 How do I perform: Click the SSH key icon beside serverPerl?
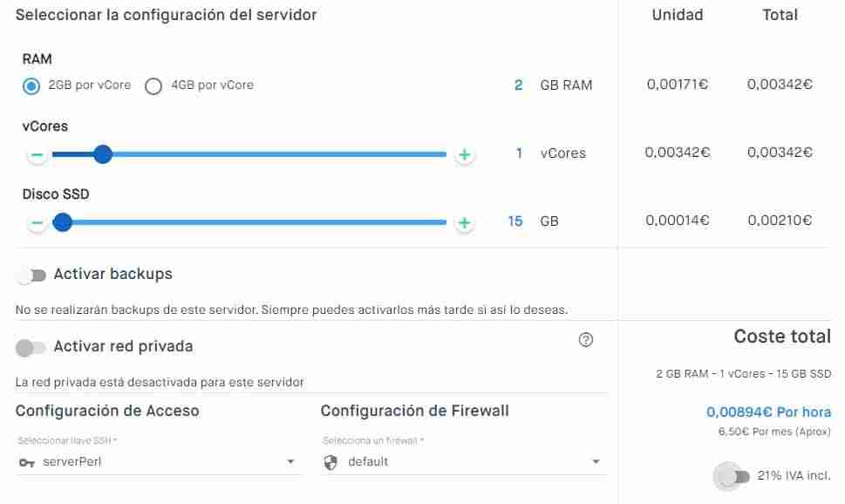tap(26, 462)
